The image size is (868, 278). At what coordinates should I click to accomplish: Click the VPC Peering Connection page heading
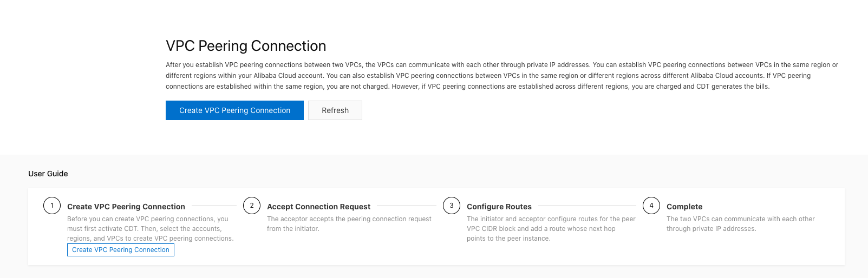[x=246, y=46]
